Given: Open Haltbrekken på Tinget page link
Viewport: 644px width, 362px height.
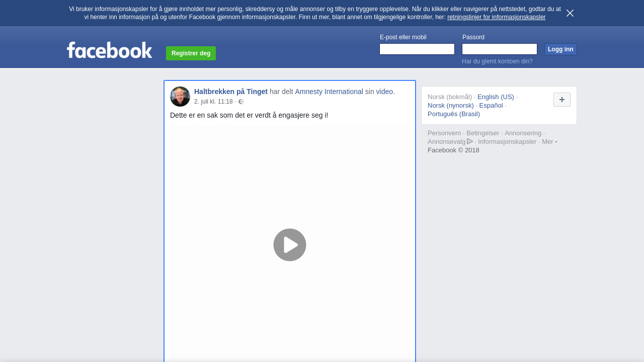Looking at the screenshot, I should pos(231,92).
